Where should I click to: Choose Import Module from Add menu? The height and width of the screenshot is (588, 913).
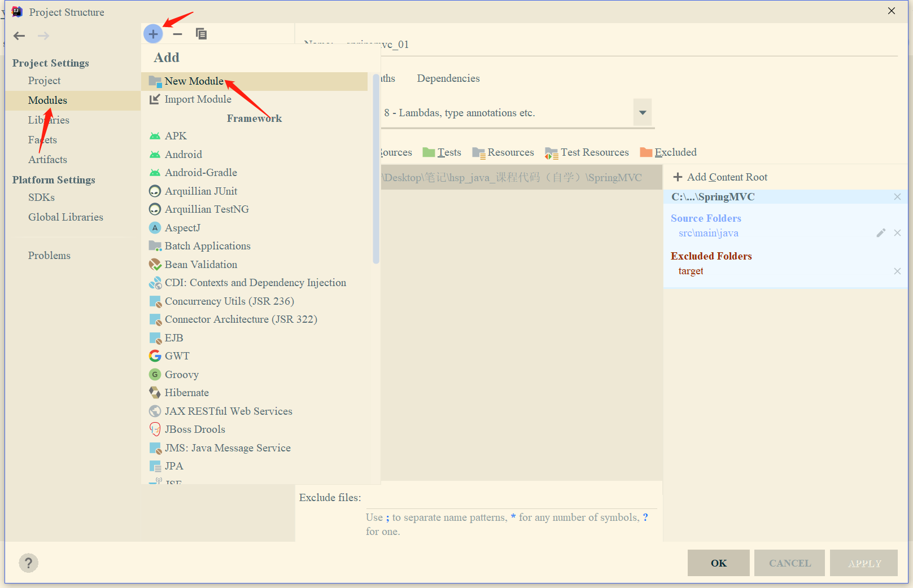pyautogui.click(x=254, y=99)
